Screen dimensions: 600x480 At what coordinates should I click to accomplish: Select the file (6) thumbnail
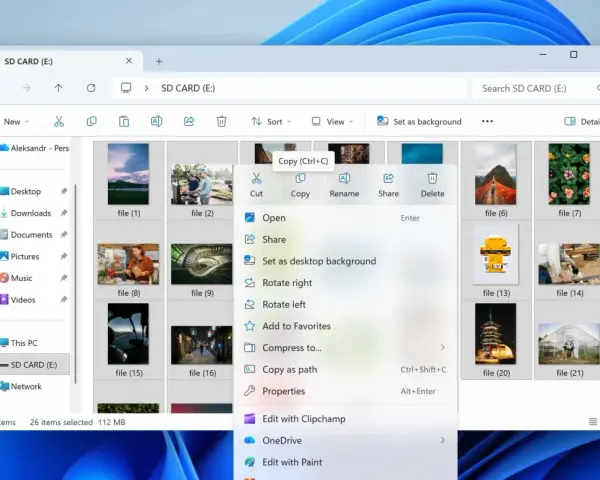pos(496,174)
